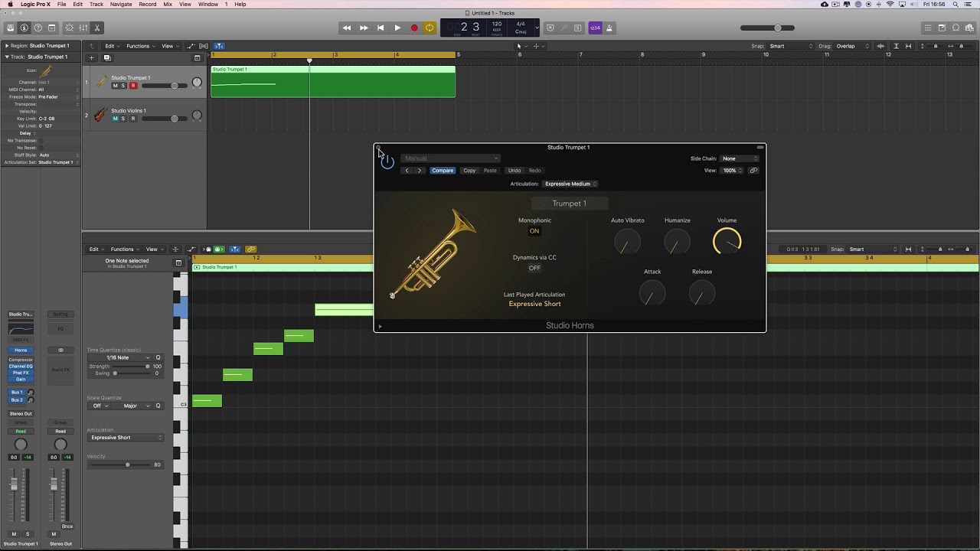The image size is (980, 551).
Task: Mute the Studio Trumpet 1 track
Action: 116,86
